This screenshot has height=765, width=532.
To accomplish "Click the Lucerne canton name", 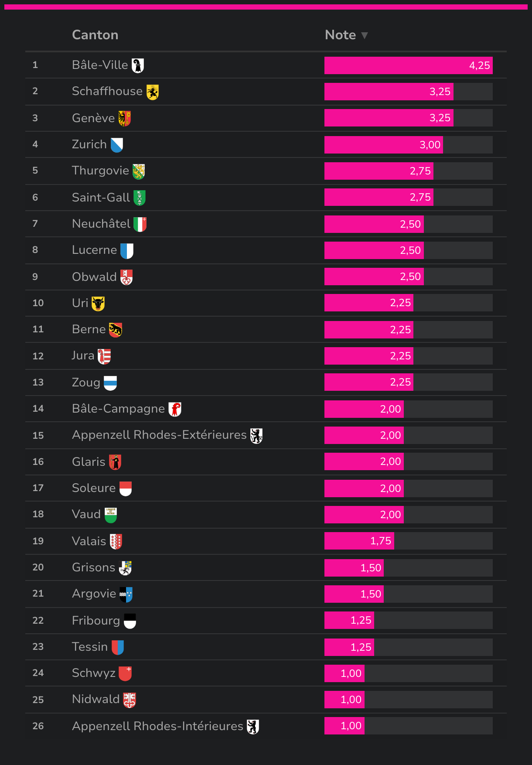I will (94, 250).
